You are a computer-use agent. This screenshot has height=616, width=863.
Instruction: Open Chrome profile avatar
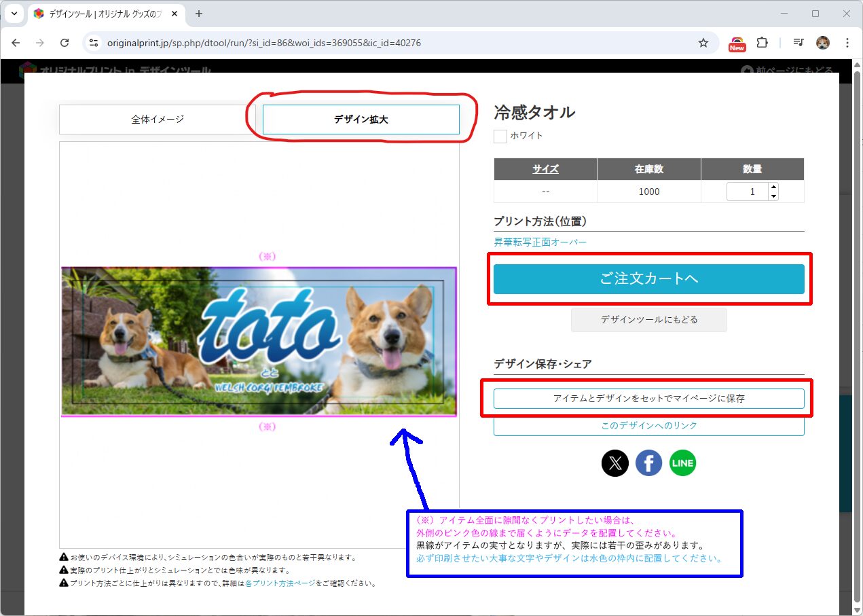pyautogui.click(x=822, y=43)
